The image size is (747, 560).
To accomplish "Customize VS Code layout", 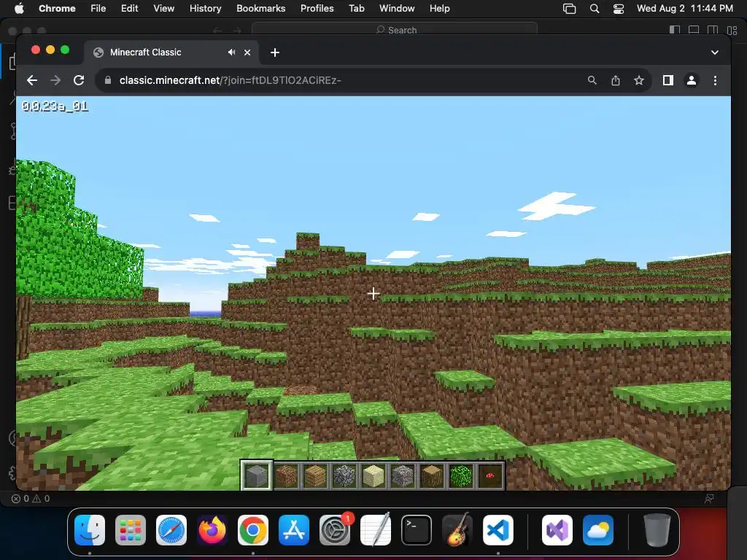I will pyautogui.click(x=732, y=30).
